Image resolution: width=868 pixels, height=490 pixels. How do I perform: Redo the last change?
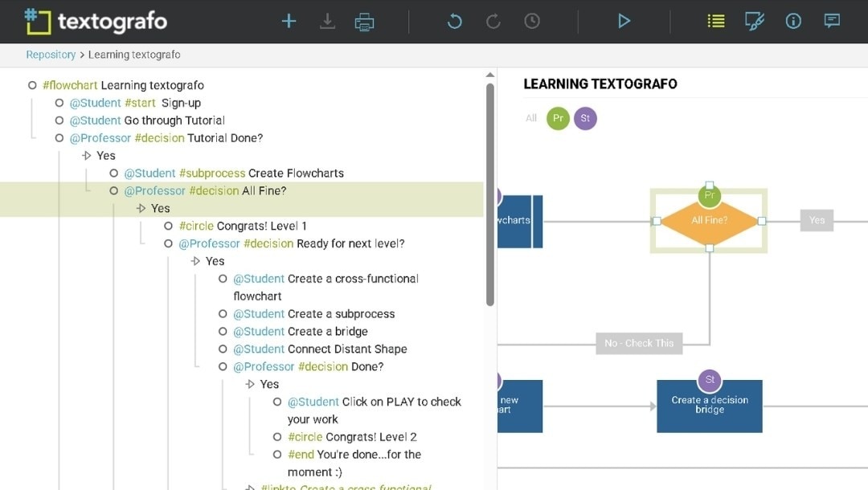click(x=493, y=21)
